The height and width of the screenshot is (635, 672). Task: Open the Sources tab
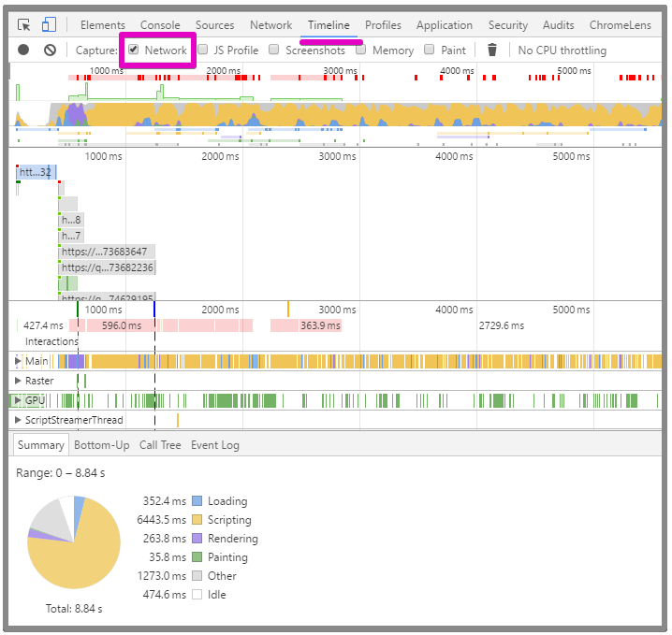214,25
